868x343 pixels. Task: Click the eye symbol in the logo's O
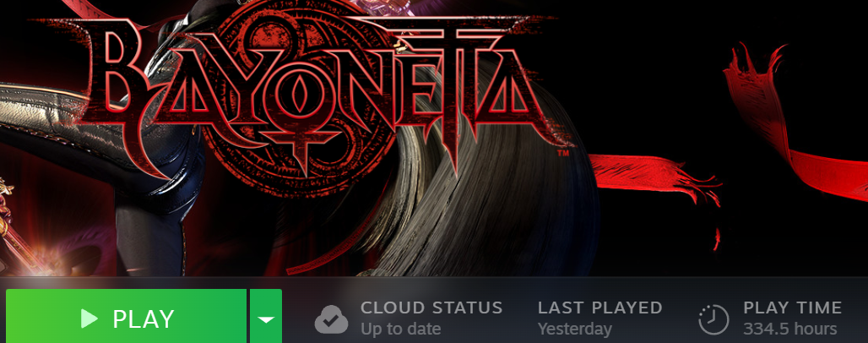298,93
